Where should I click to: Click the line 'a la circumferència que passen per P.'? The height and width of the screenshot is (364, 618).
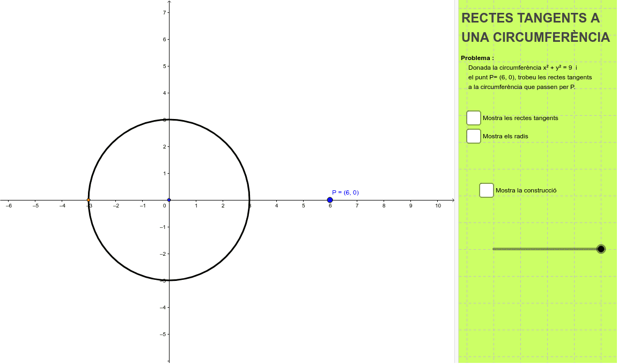[x=522, y=87]
